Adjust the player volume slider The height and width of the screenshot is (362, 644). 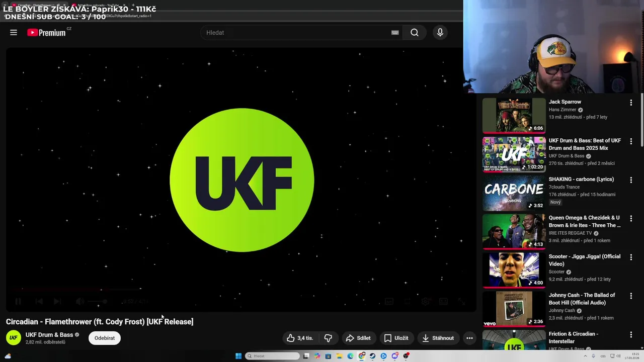97,301
